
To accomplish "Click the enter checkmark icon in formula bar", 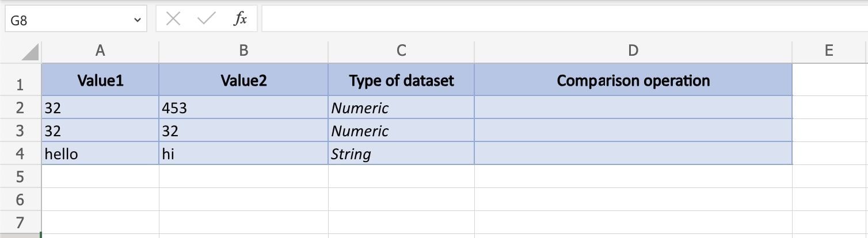I will pyautogui.click(x=205, y=20).
